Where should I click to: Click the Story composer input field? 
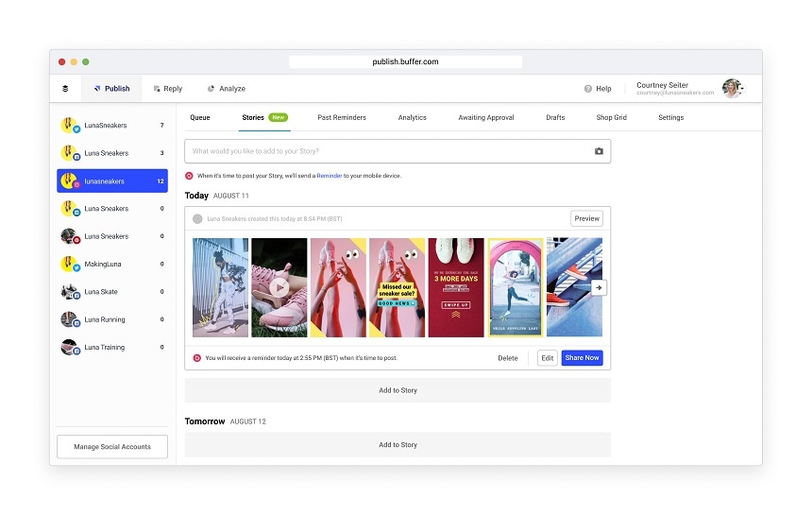click(x=398, y=151)
